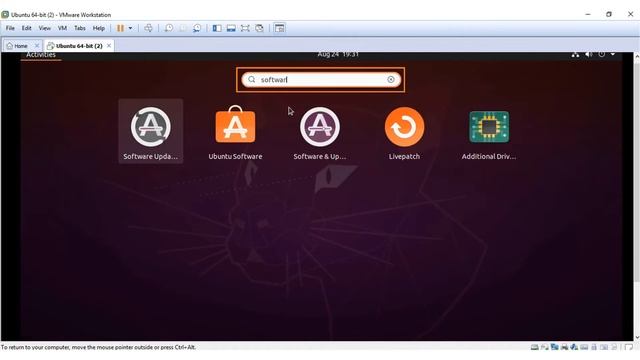This screenshot has height=360, width=640.
Task: Click the Ubuntu volume speaker icon
Action: coord(589,54)
